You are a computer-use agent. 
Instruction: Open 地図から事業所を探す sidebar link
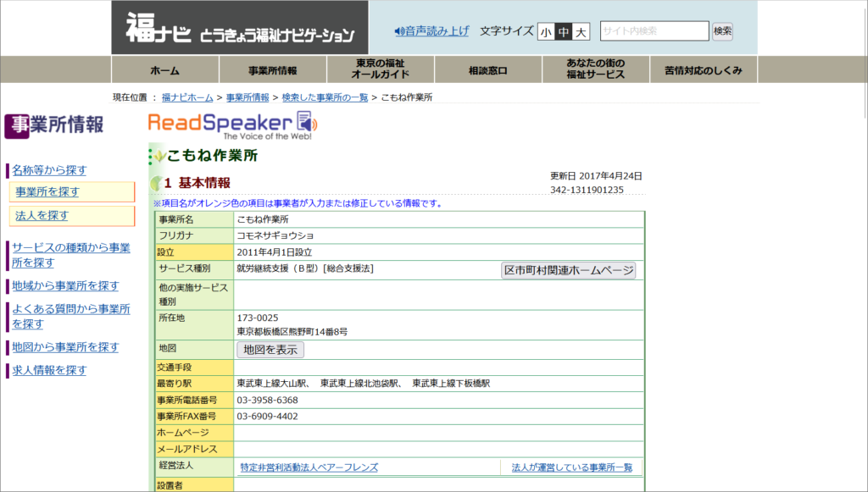65,347
